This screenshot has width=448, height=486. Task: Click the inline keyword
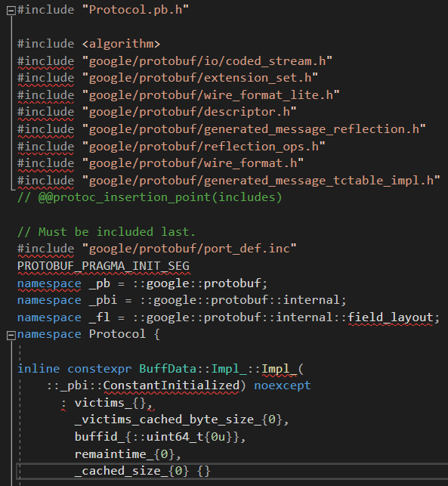tap(39, 369)
